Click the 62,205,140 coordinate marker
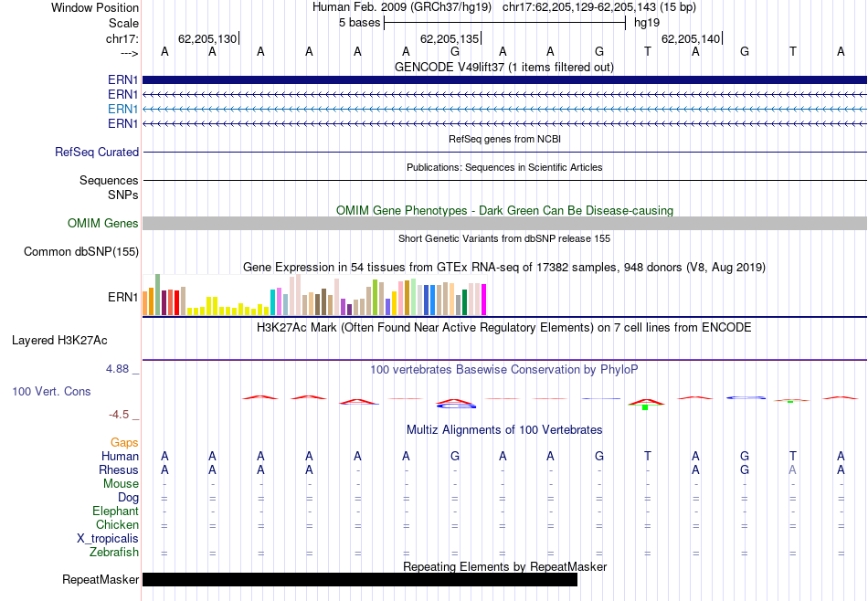 pyautogui.click(x=691, y=38)
